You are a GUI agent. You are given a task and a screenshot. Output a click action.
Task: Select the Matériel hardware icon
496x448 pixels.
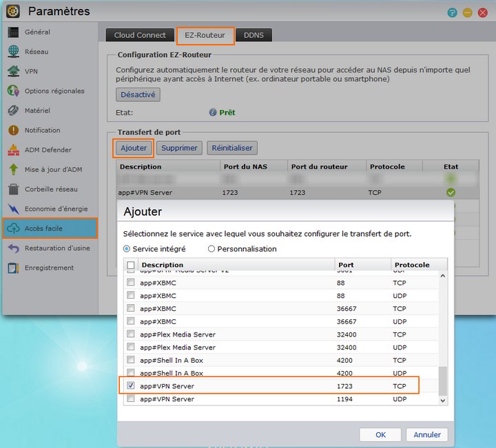[x=13, y=111]
